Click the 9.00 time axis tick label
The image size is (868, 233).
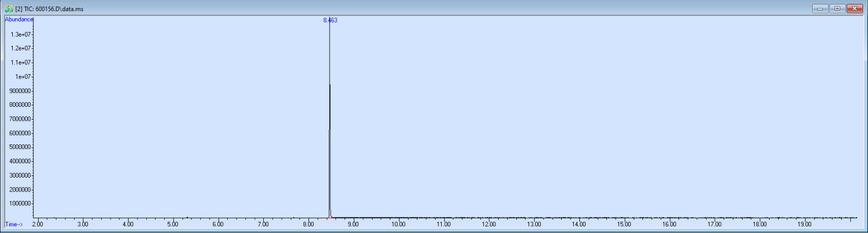point(353,224)
